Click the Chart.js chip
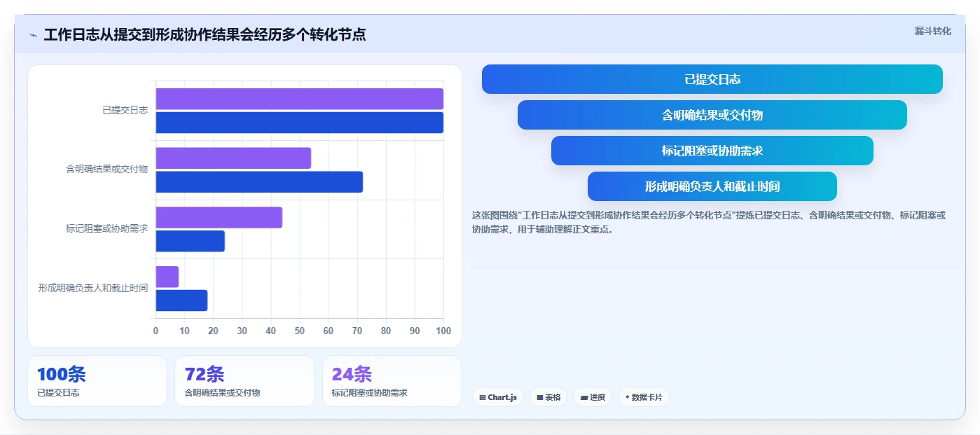980x435 pixels. (498, 397)
